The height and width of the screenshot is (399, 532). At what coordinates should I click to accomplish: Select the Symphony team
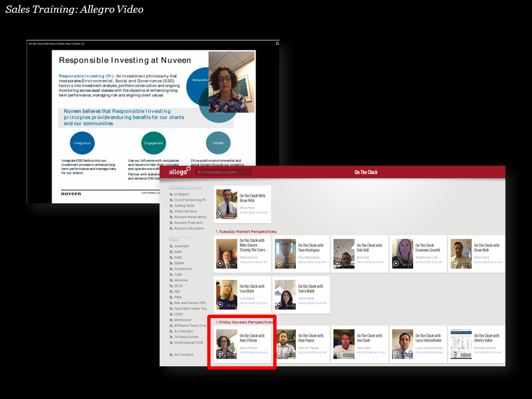(x=183, y=269)
